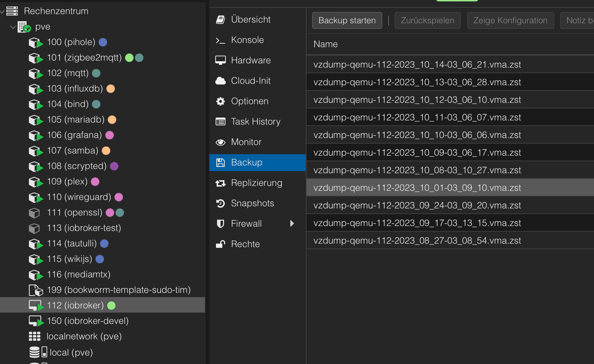The image size is (594, 364).
Task: Expand the Firewall submenu arrow
Action: 292,224
